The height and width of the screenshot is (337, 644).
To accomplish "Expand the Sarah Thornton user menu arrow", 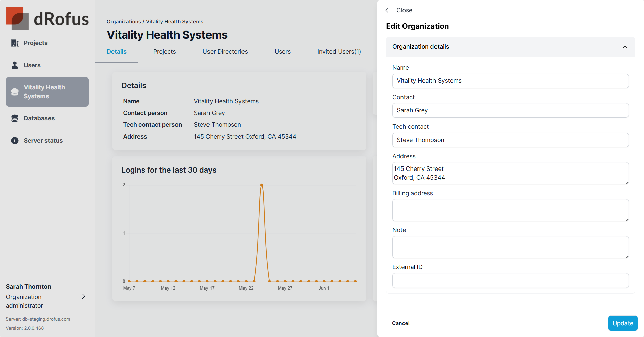I will pos(84,296).
